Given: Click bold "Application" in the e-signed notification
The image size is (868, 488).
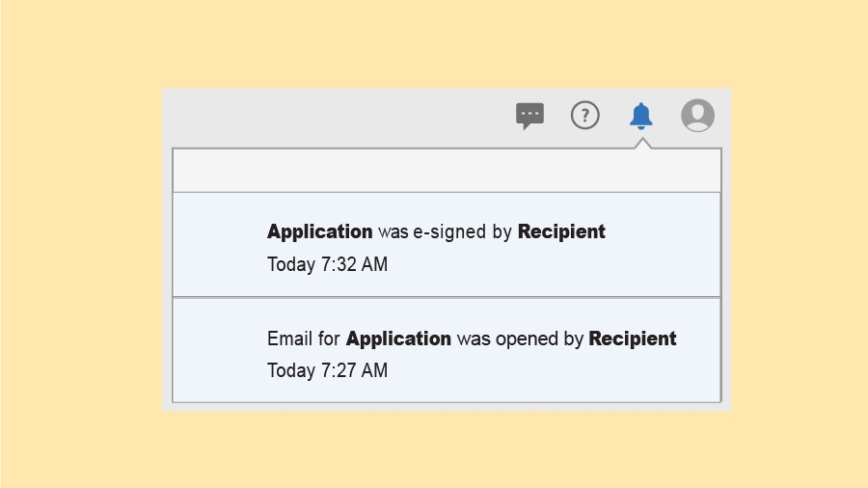Looking at the screenshot, I should [319, 231].
